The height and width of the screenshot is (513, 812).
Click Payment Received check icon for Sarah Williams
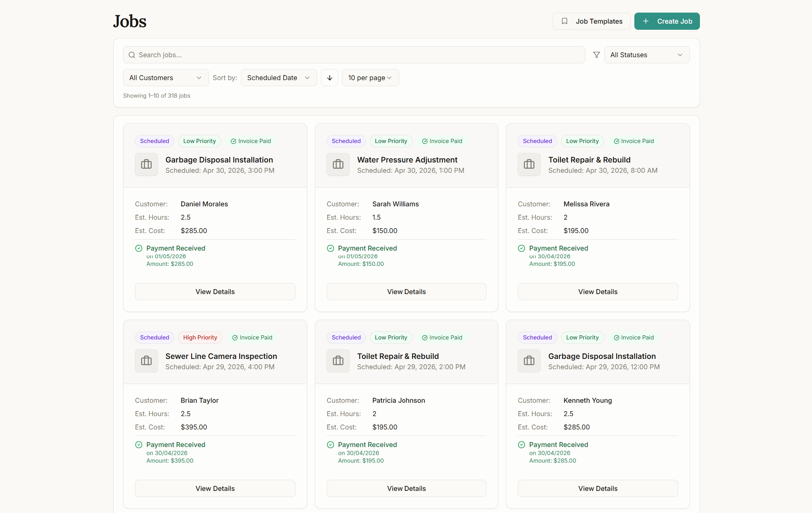(331, 248)
